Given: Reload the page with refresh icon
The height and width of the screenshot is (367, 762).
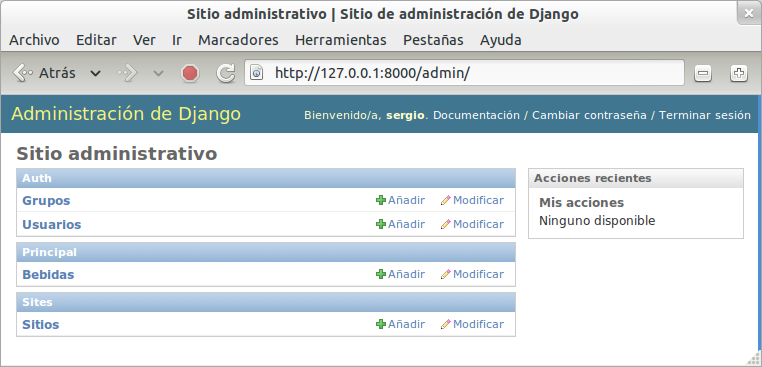Looking at the screenshot, I should point(225,73).
